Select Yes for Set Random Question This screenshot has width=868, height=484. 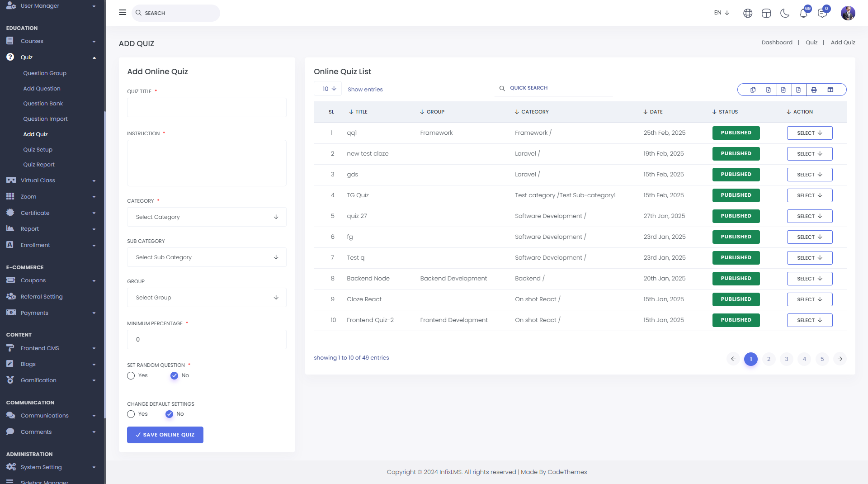pos(131,375)
